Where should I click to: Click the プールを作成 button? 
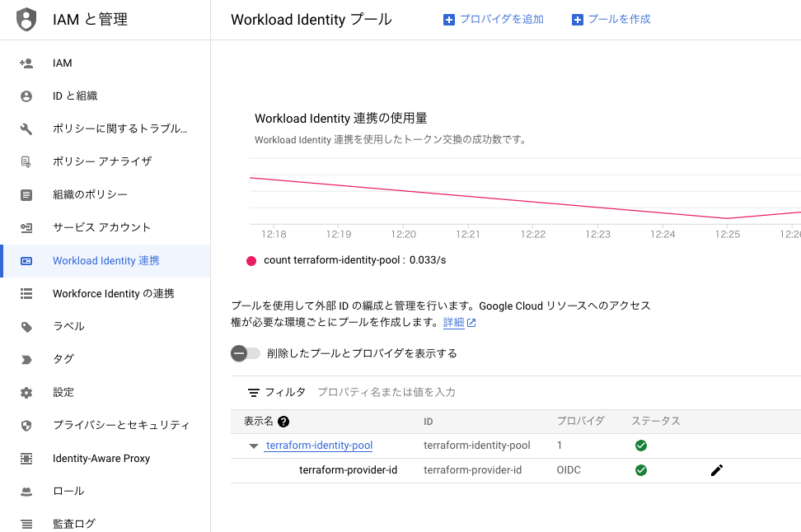click(x=611, y=19)
